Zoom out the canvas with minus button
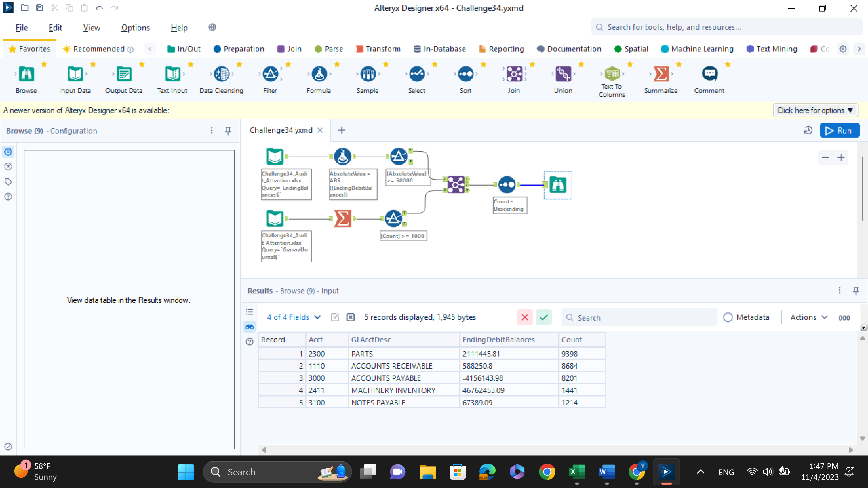Viewport: 868px width, 488px height. click(x=825, y=158)
